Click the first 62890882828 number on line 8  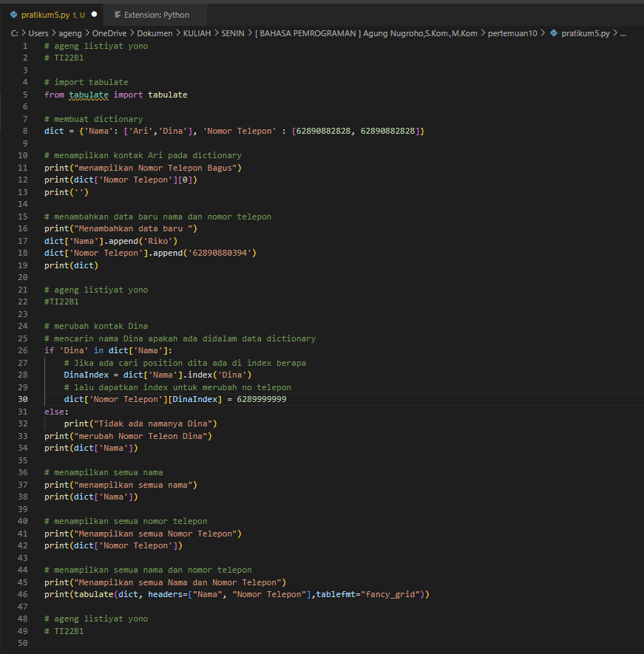[x=323, y=131]
